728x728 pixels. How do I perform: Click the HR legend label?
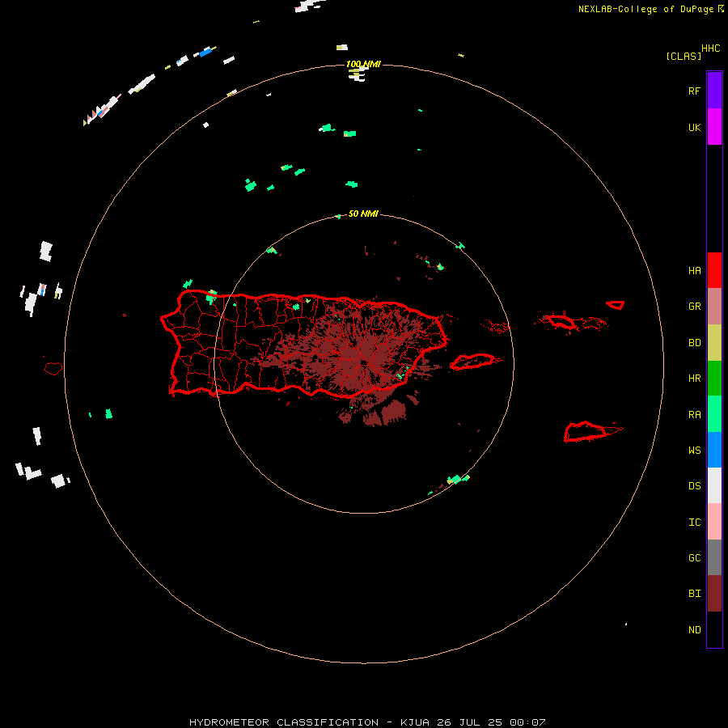click(x=694, y=379)
